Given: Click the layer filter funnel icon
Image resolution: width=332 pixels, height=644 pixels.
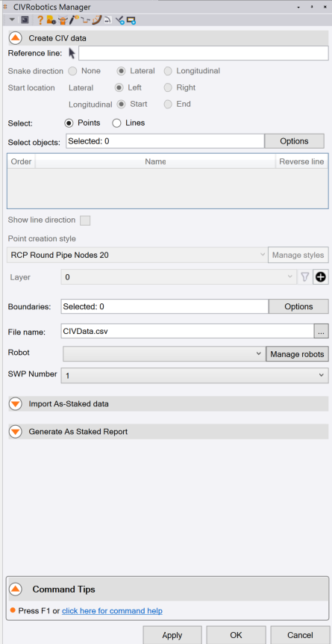Looking at the screenshot, I should point(304,277).
